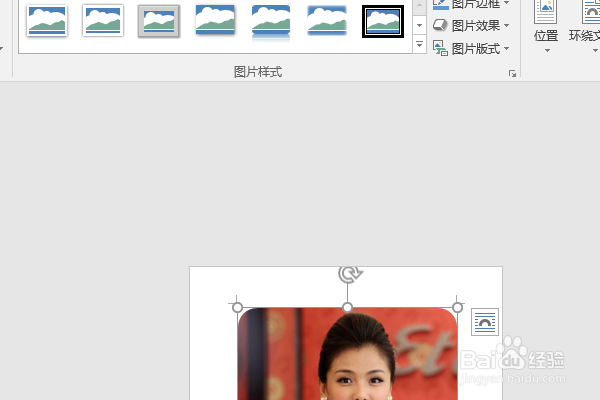This screenshot has height=400, width=600.
Task: Launch the 图片样式 format dialog launcher
Action: [x=512, y=74]
